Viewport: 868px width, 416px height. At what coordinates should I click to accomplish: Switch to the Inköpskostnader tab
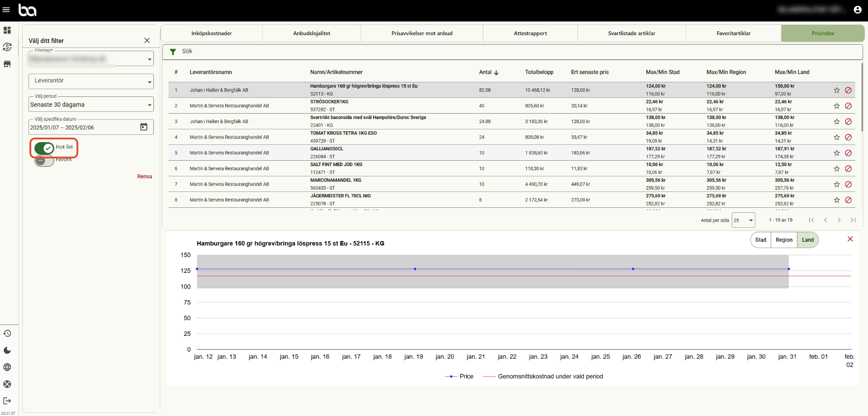tap(211, 33)
